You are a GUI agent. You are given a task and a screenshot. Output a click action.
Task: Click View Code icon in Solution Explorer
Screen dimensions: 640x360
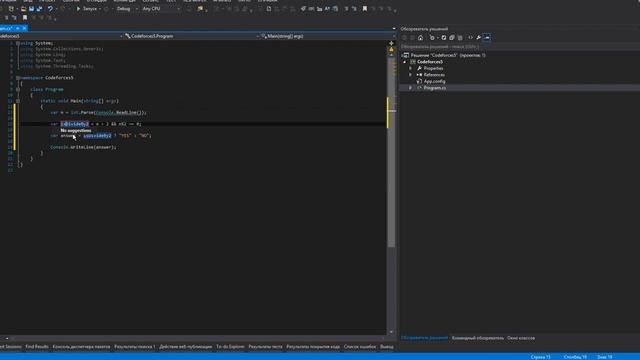pyautogui.click(x=470, y=38)
